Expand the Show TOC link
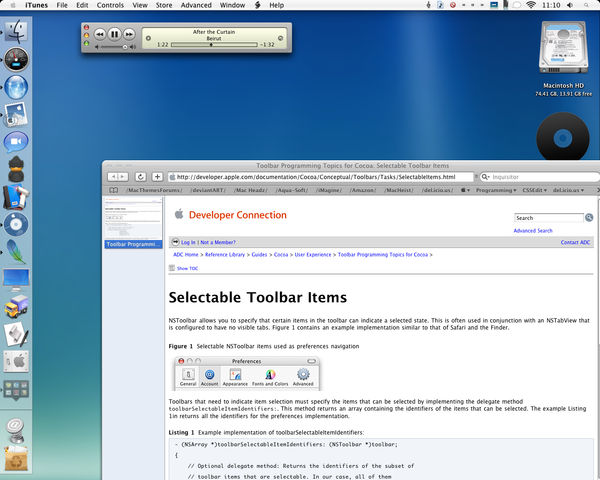Viewport: 600px width, 480px height. 187,268
